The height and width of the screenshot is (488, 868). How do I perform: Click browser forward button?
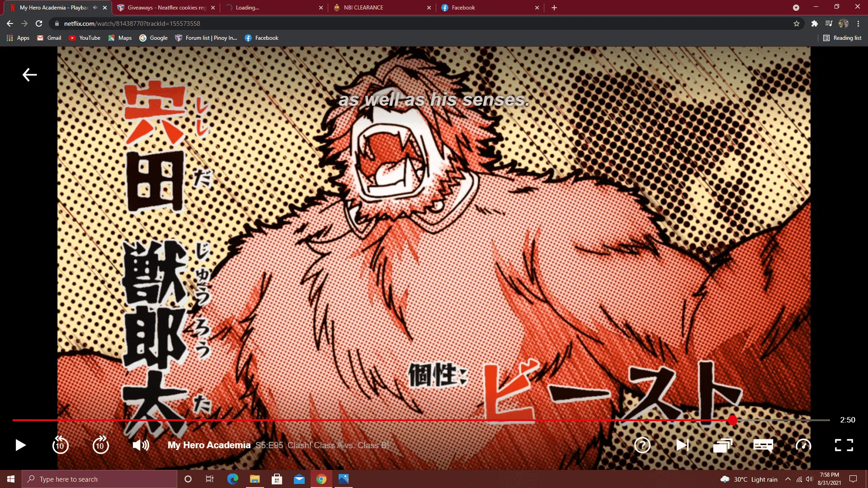[x=24, y=23]
